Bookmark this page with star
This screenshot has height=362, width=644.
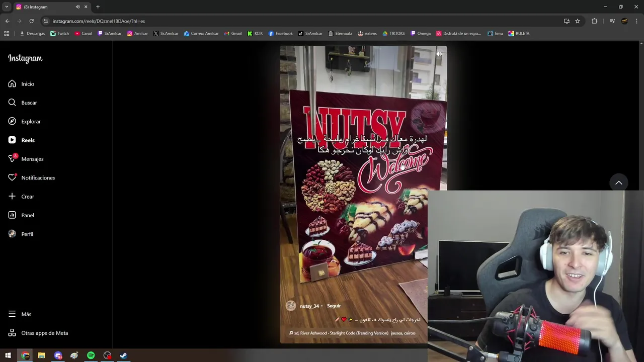(x=578, y=21)
